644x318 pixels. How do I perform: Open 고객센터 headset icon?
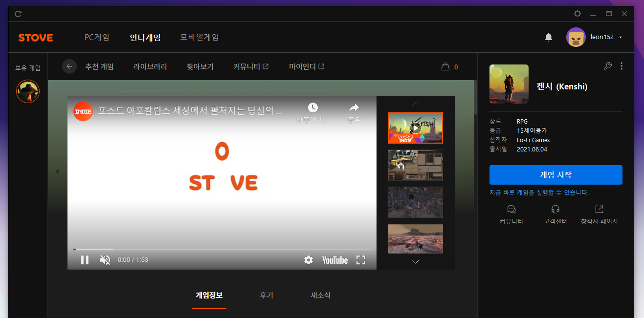click(555, 209)
